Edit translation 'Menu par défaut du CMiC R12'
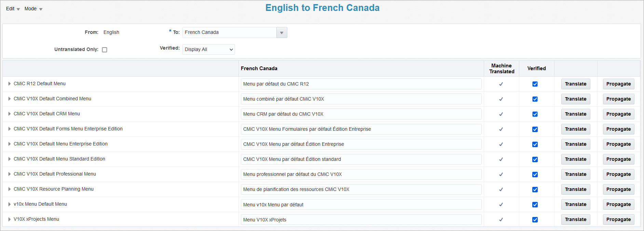 click(361, 84)
